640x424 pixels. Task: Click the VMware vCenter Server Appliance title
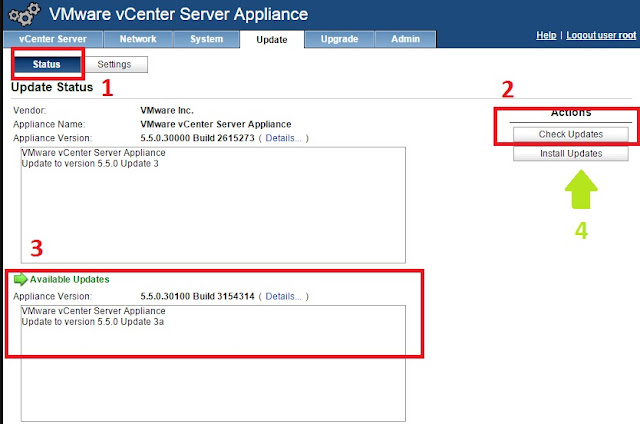(178, 14)
